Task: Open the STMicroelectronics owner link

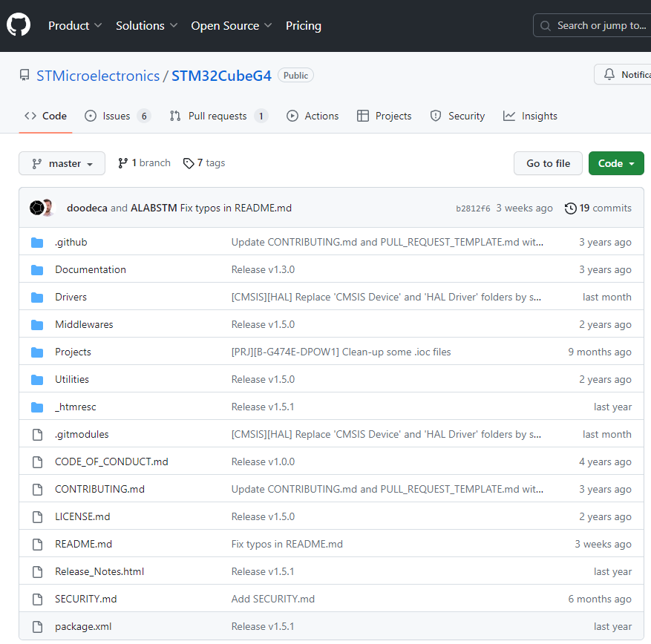Action: 98,76
